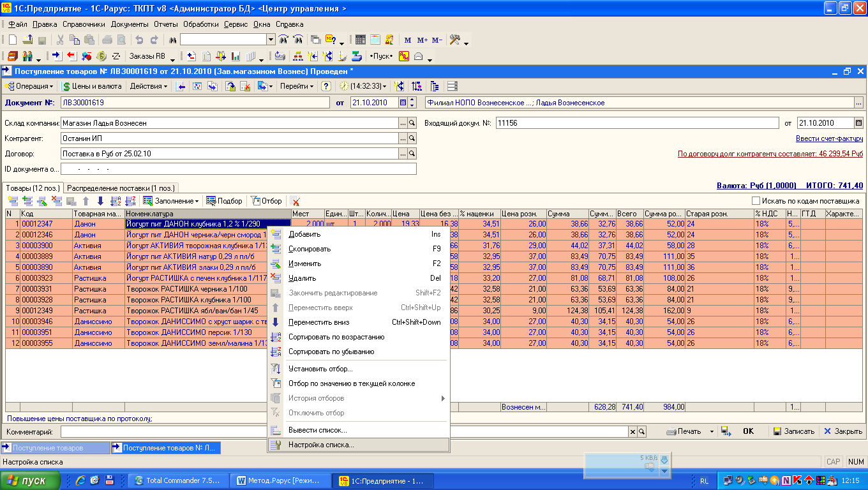Click Sort ascending A-Z icon above table
Image resolution: width=868 pixels, height=490 pixels.
(x=115, y=201)
